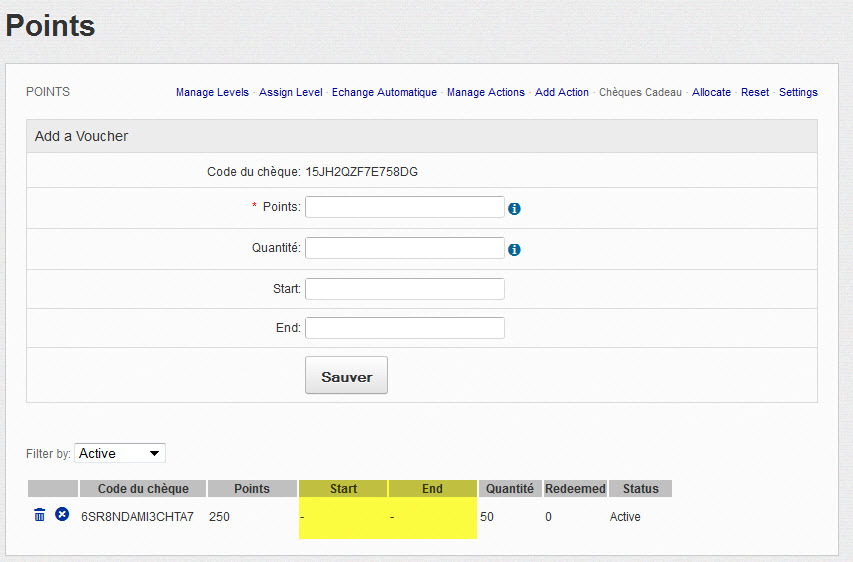This screenshot has width=853, height=562.
Task: Select Manage Actions link
Action: (485, 92)
